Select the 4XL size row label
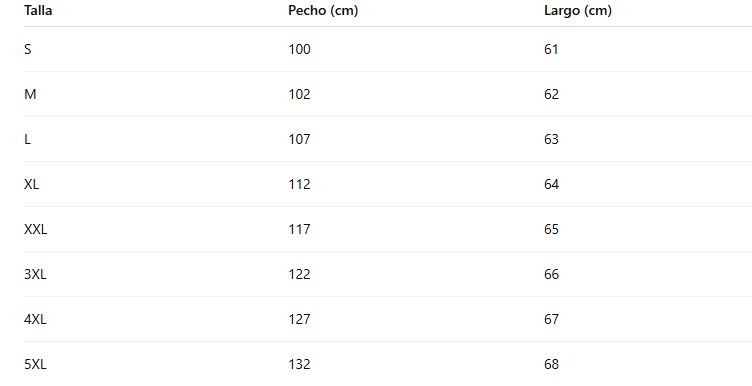This screenshot has height=386, width=752. (35, 320)
